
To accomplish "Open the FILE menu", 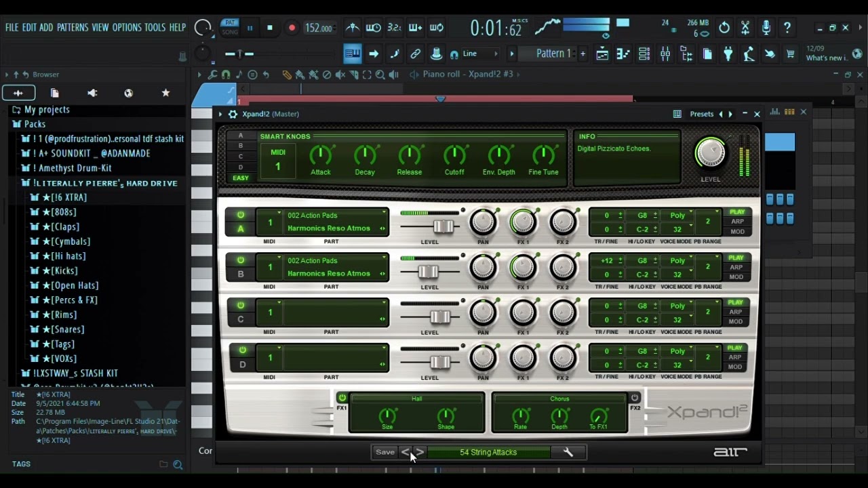I will coord(12,28).
